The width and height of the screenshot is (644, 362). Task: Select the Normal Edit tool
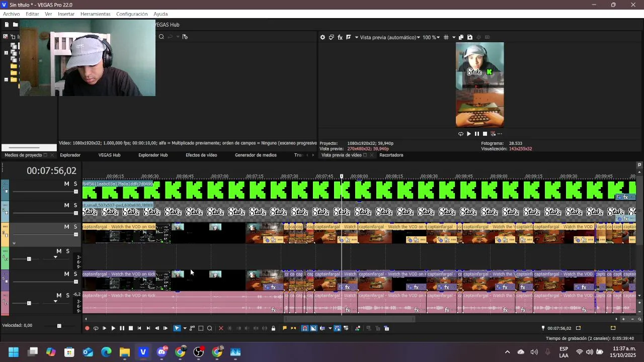(x=177, y=328)
